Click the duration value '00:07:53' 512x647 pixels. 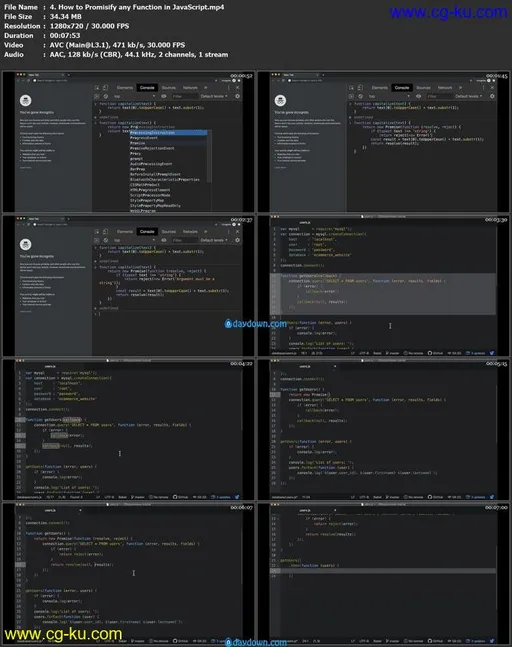pos(65,35)
